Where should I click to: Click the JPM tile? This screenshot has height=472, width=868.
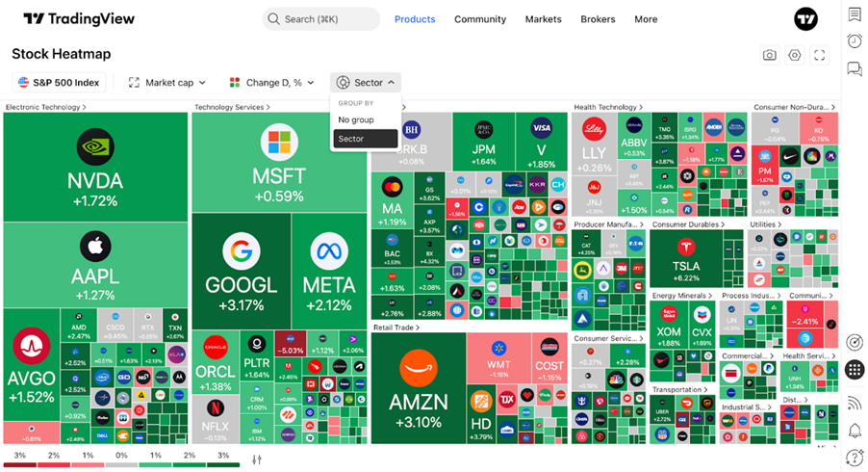(x=483, y=142)
